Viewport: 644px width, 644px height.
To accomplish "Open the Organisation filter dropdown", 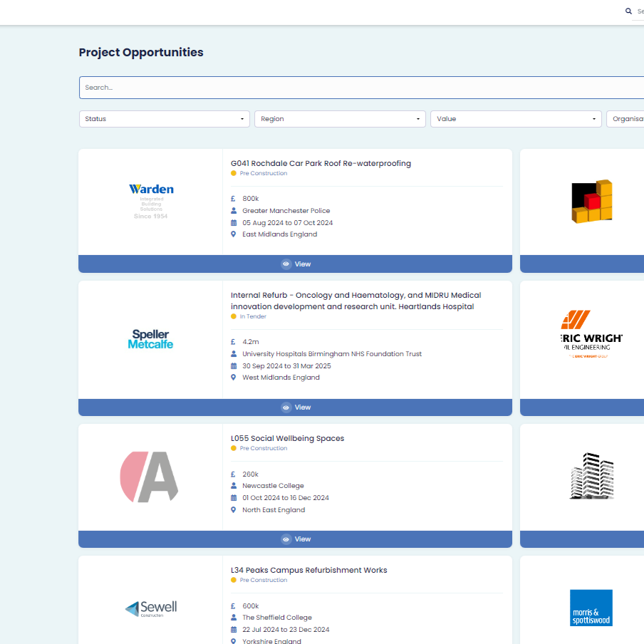I will (625, 119).
